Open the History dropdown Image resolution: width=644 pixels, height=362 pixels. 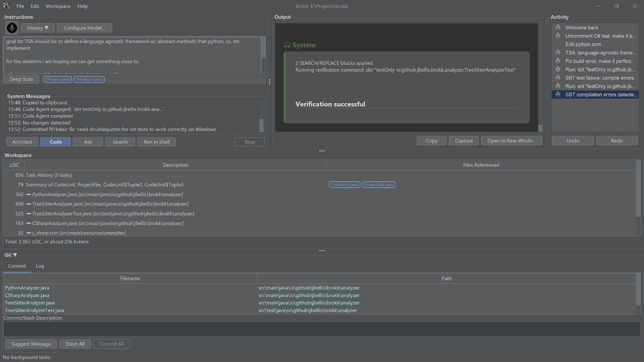(x=37, y=28)
